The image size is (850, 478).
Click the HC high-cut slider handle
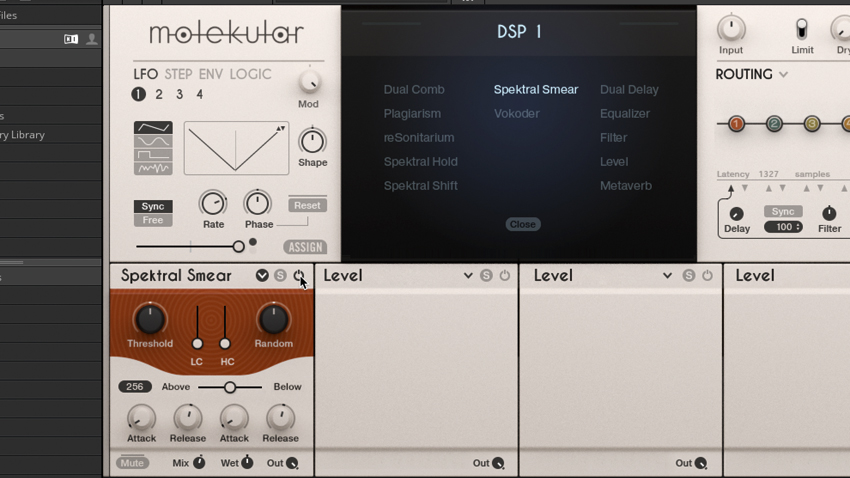coord(224,344)
